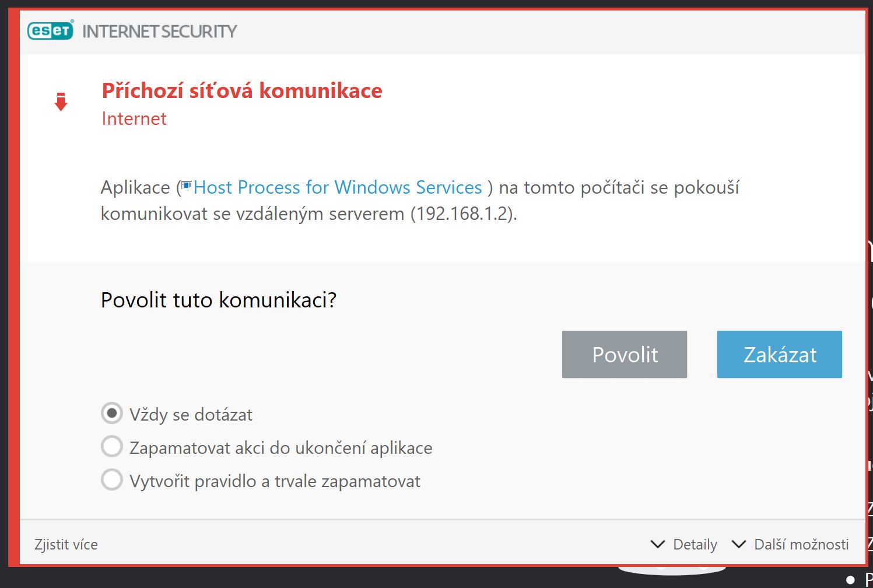Open the "Zjistit více" help link
873x588 pixels.
pyautogui.click(x=66, y=544)
